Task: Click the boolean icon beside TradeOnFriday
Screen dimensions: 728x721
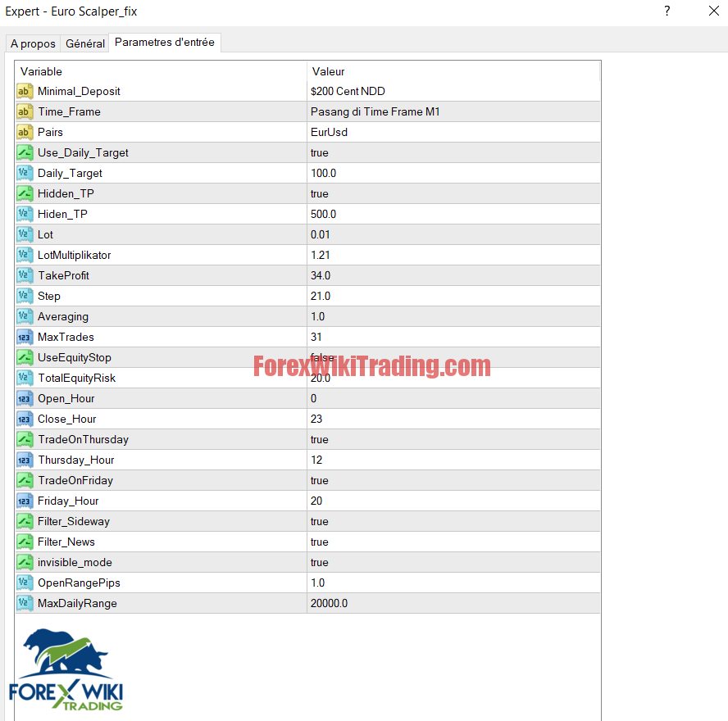Action: tap(25, 480)
